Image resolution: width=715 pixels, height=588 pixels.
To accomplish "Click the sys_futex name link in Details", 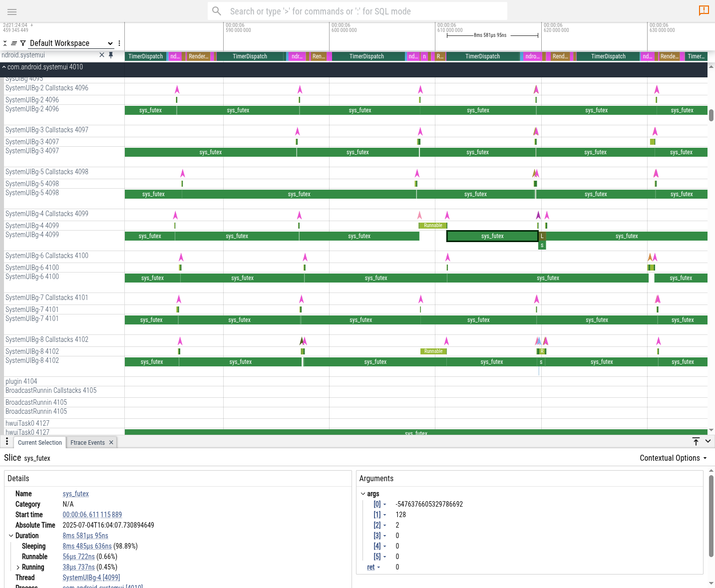I will point(75,494).
